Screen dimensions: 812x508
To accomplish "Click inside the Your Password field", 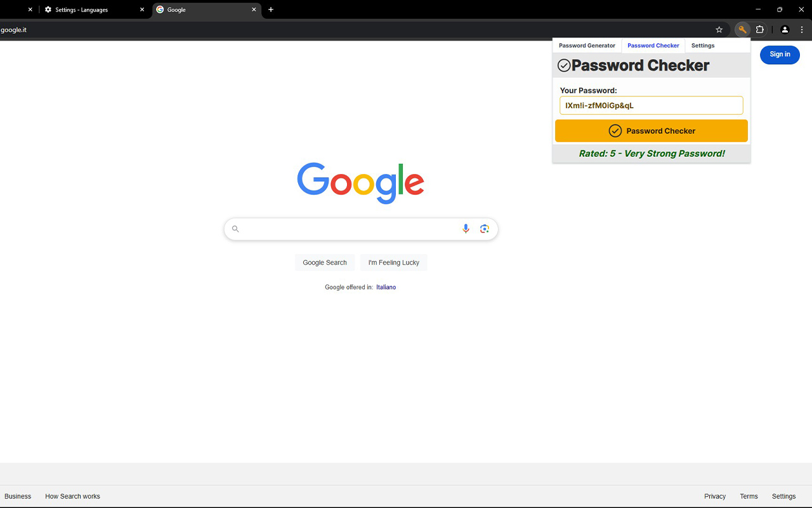I will (651, 105).
